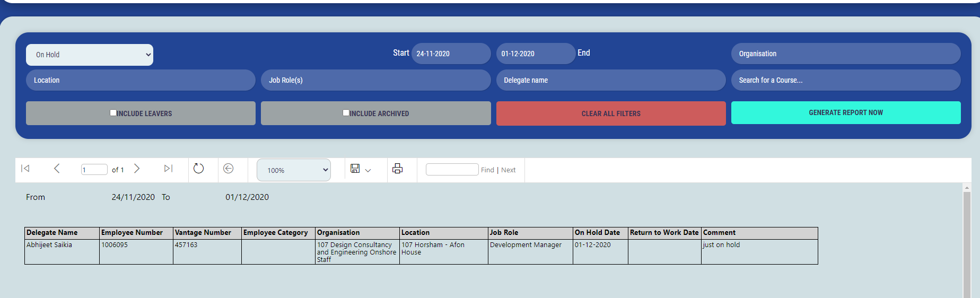980x298 pixels.
Task: Jump to last report page
Action: pyautogui.click(x=168, y=169)
